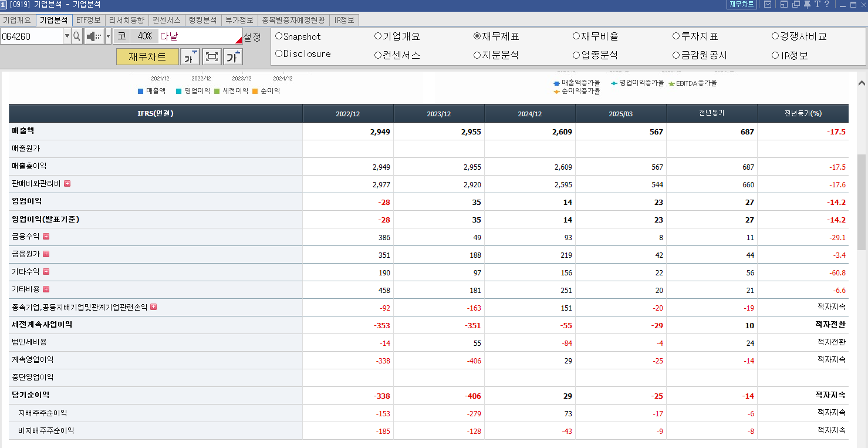This screenshot has width=868, height=448.
Task: Select the Snapshot radio button
Action: click(279, 36)
